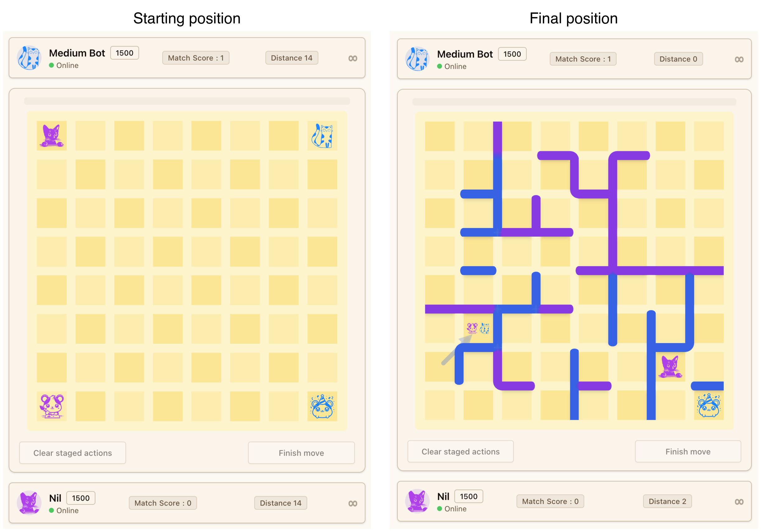Click Medium Bot's cat avatar
The width and height of the screenshot is (761, 532).
(x=30, y=57)
